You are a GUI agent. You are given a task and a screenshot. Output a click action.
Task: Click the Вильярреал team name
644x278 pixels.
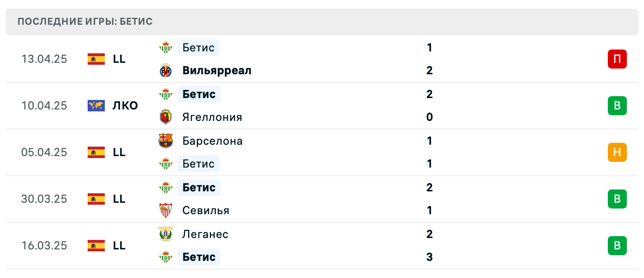coord(216,70)
